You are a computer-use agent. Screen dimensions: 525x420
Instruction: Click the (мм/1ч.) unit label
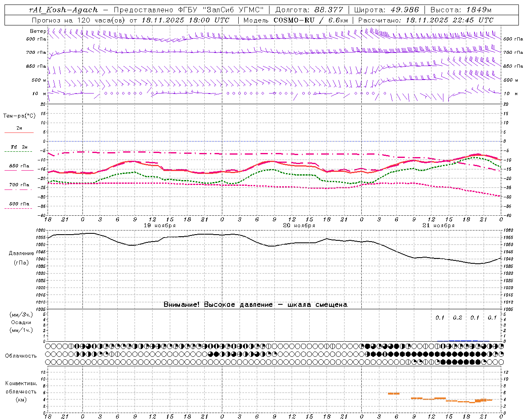tap(21, 330)
